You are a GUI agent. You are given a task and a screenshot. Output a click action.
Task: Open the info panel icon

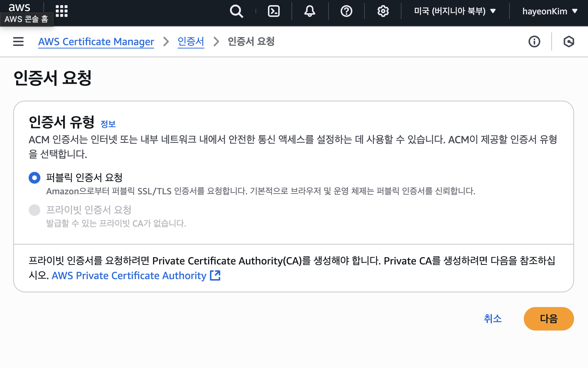point(534,42)
